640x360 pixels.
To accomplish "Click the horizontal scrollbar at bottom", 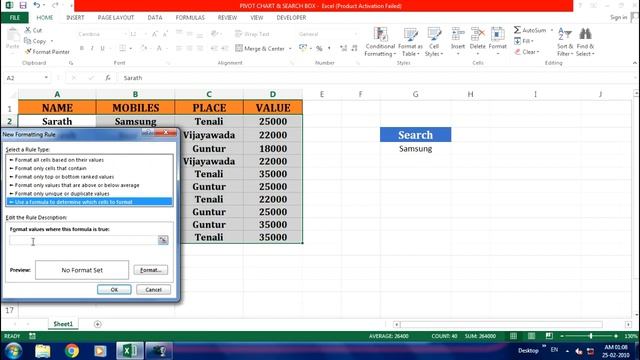I will point(501,324).
